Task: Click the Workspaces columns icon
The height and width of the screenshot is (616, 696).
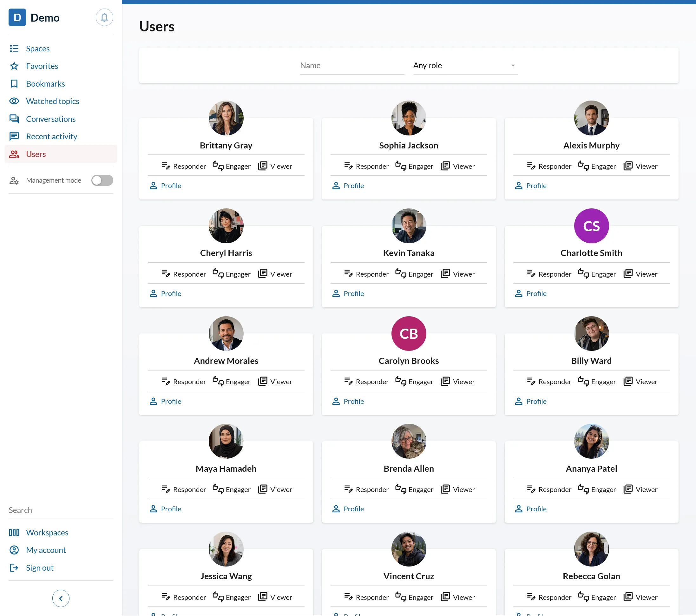Action: tap(14, 532)
